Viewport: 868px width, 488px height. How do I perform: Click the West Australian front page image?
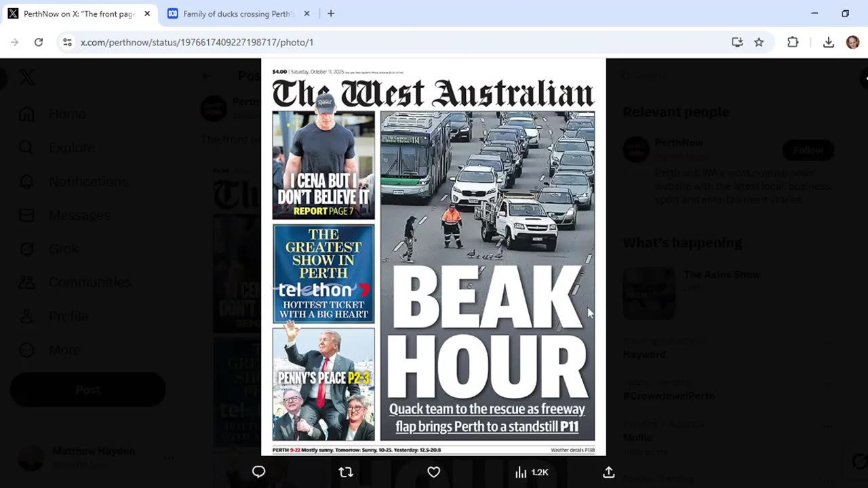coord(433,257)
